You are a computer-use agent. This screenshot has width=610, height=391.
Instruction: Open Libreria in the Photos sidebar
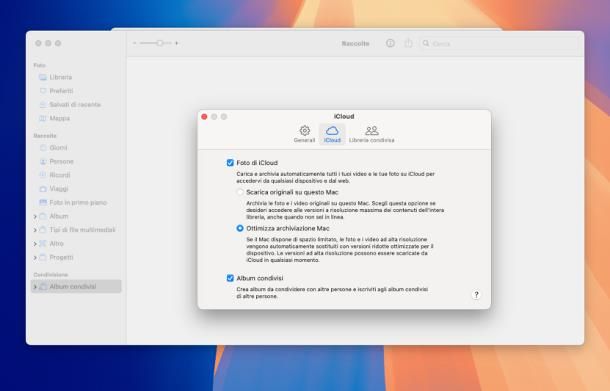(x=61, y=77)
